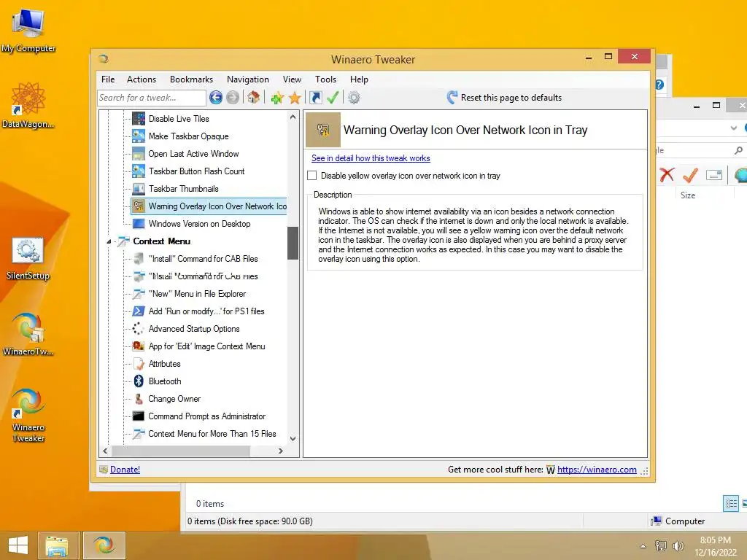Screen dimensions: 747x560
Task: Click tree horizontal scroll left arrow
Action: (105, 451)
